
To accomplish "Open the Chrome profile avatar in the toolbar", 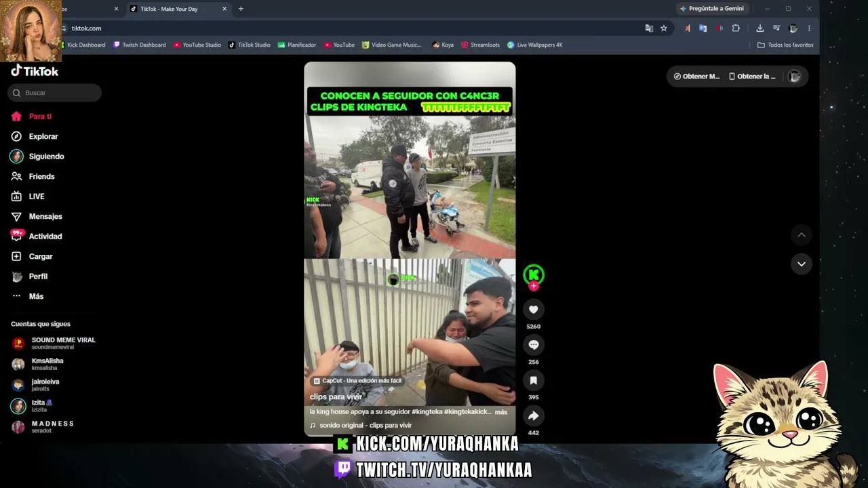I will 793,28.
